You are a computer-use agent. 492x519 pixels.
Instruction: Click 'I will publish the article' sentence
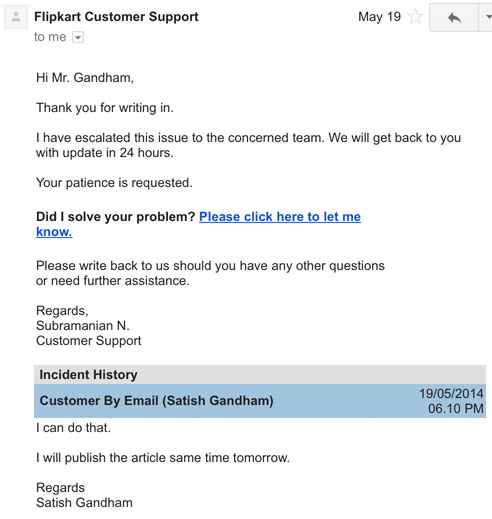pyautogui.click(x=163, y=458)
